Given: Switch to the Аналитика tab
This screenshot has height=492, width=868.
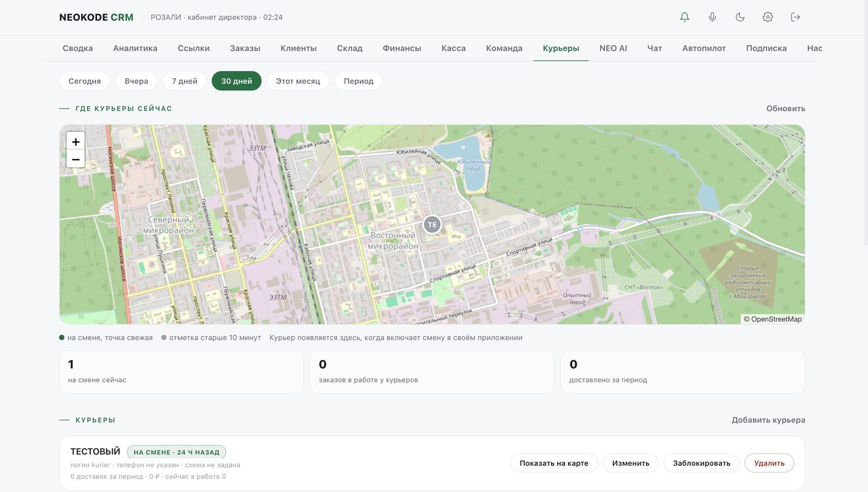Looking at the screenshot, I should (135, 48).
